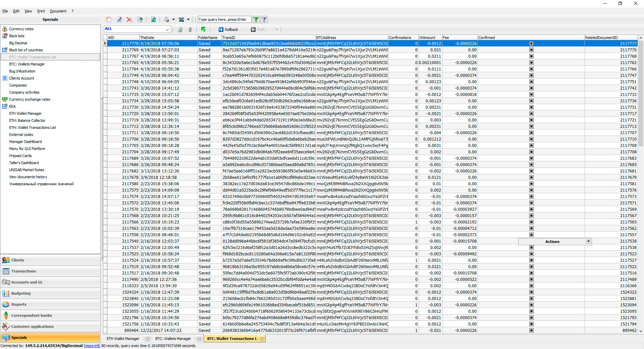Open the Print menu
The height and width of the screenshot is (349, 644).
click(x=41, y=11)
